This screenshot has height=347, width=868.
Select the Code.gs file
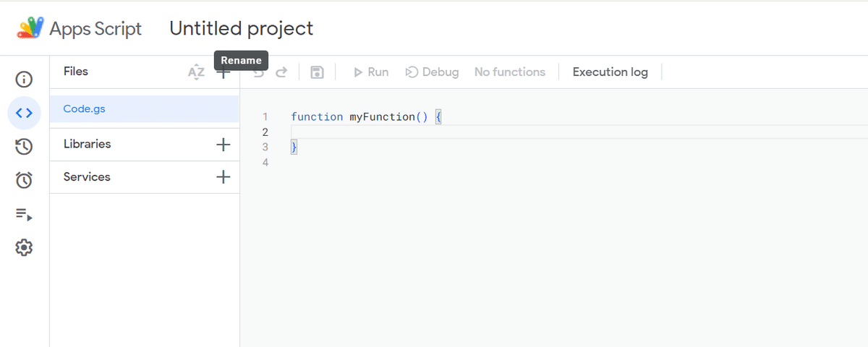point(145,109)
